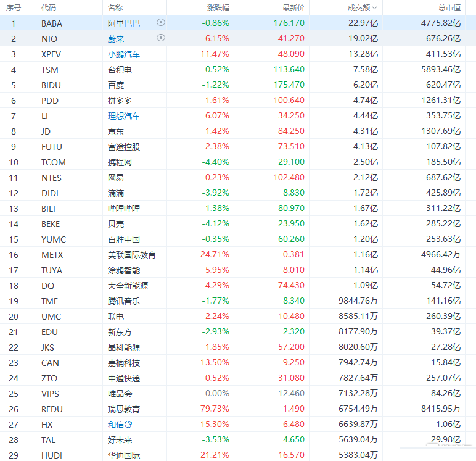The width and height of the screenshot is (476, 461).
Task: Click the 9844.76万 turnover for TME
Action: tap(358, 301)
